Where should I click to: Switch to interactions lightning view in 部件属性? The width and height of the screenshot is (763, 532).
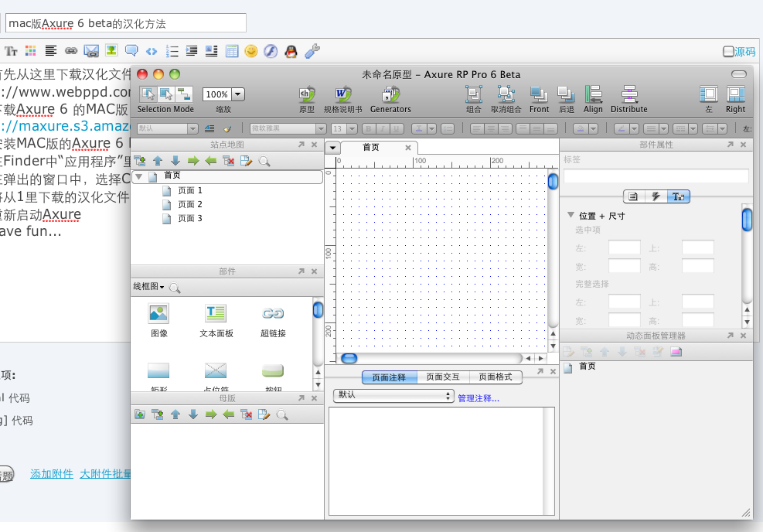[x=656, y=196]
